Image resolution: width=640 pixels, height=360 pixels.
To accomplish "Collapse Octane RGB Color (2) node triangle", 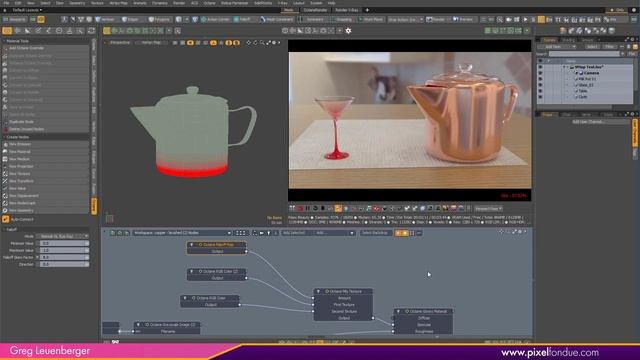I will pos(191,271).
